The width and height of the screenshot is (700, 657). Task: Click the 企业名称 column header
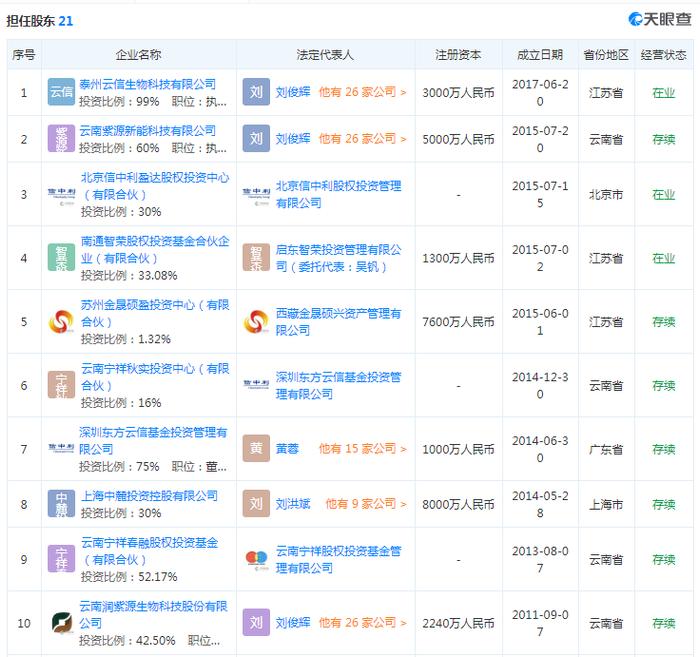[x=138, y=54]
